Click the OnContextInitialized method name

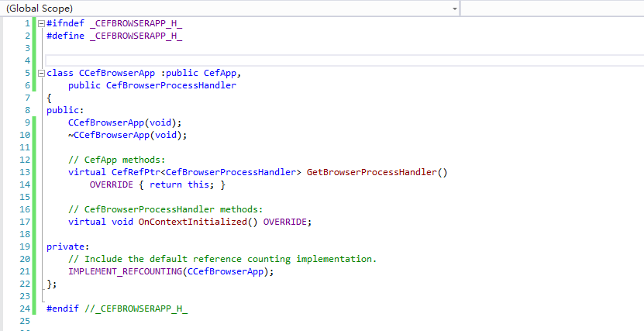pos(193,222)
